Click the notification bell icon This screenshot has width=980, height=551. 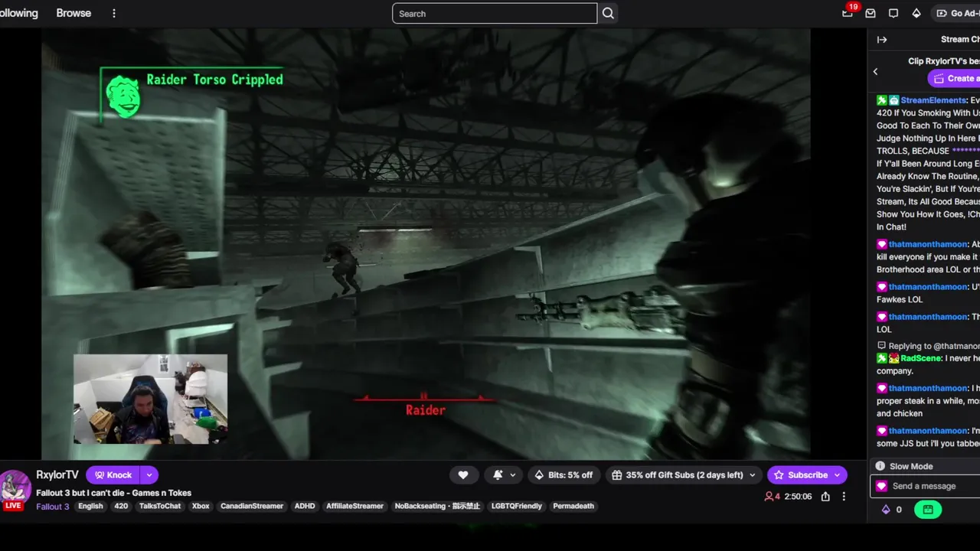tap(498, 474)
